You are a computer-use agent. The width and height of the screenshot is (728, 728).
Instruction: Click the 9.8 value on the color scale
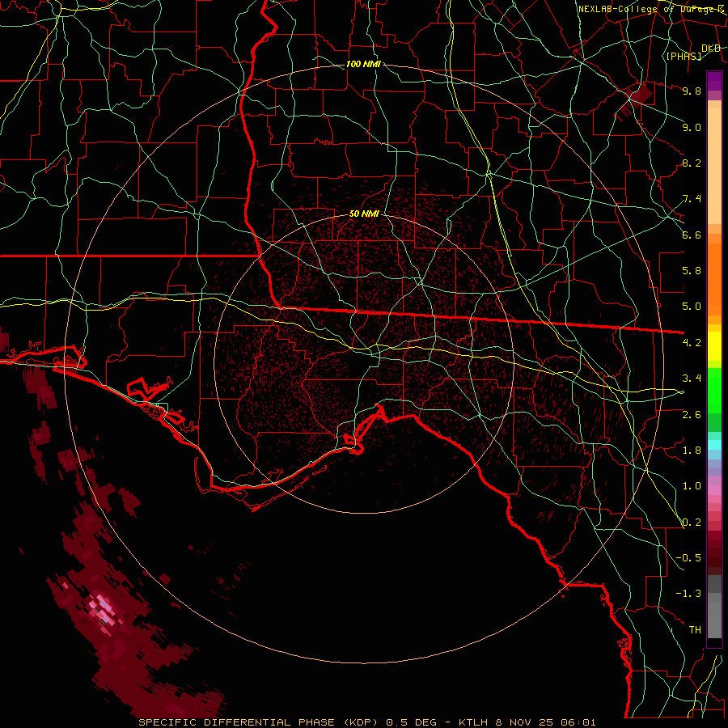(x=692, y=91)
